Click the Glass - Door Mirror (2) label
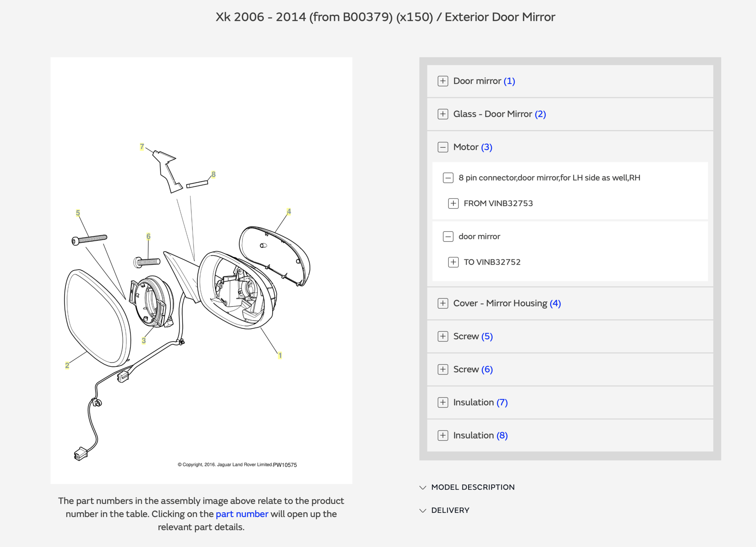 tap(499, 114)
